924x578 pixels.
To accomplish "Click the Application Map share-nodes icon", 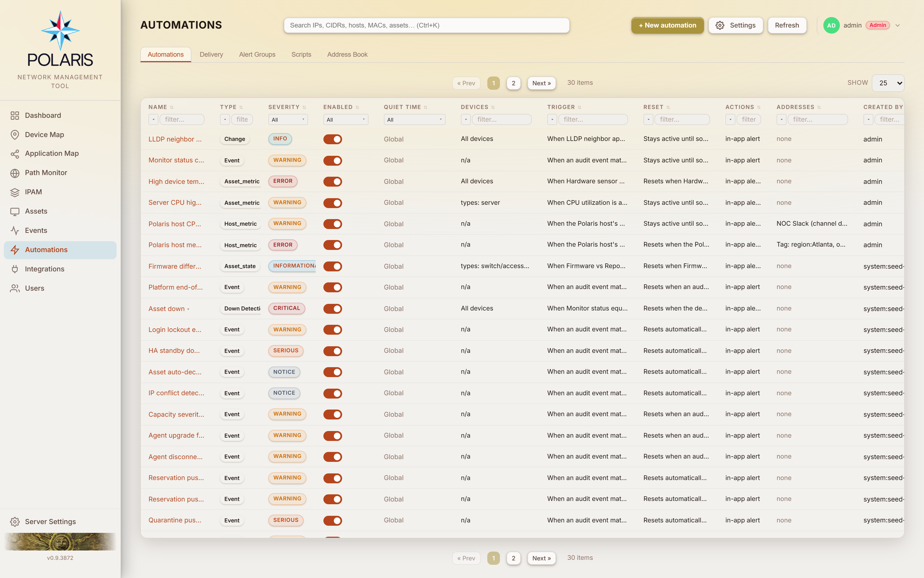I will 15,154.
